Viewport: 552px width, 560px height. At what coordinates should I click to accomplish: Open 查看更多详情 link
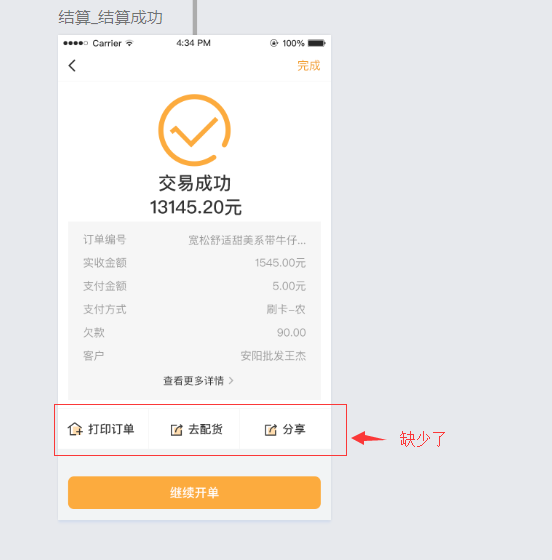pyautogui.click(x=194, y=381)
